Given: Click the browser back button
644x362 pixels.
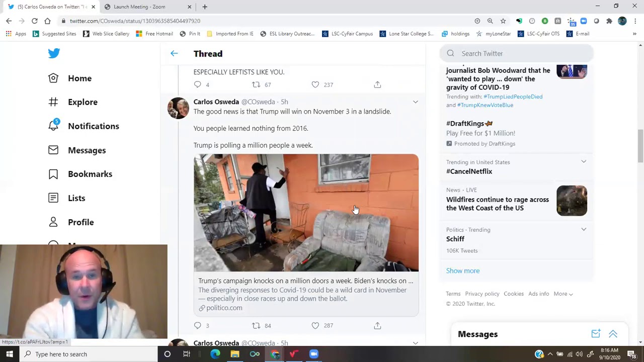Looking at the screenshot, I should 9,21.
